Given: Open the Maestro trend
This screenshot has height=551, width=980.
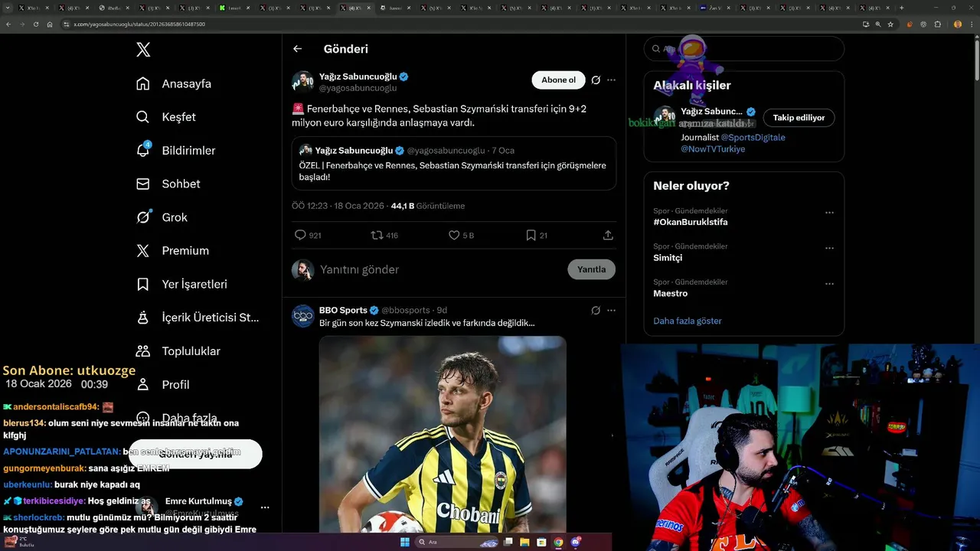Looking at the screenshot, I should point(671,293).
